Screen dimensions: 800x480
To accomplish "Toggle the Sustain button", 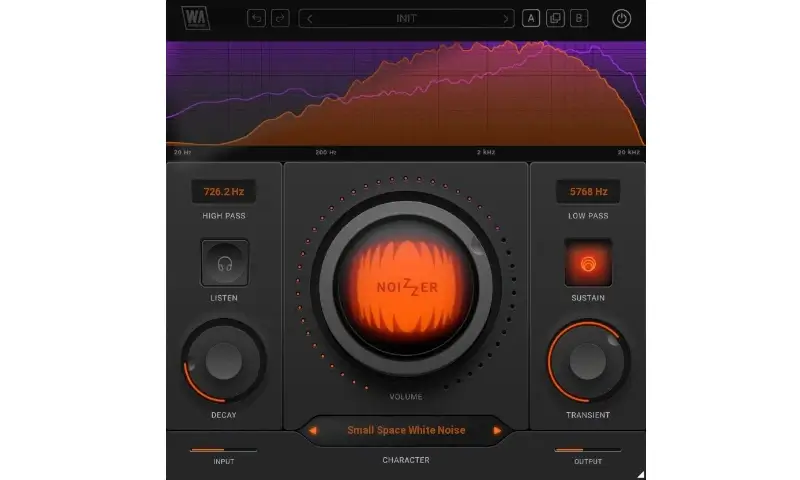I will (x=588, y=264).
